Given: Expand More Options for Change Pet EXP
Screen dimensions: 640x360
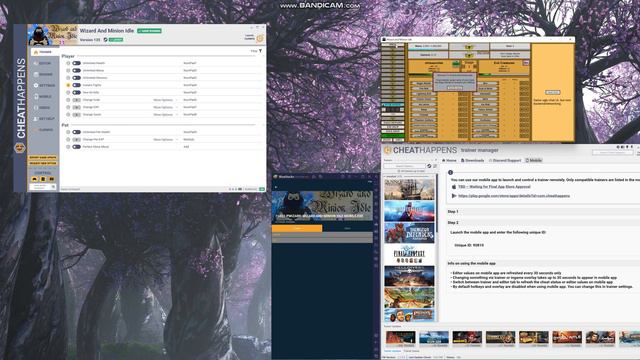Looking at the screenshot, I should 165,140.
